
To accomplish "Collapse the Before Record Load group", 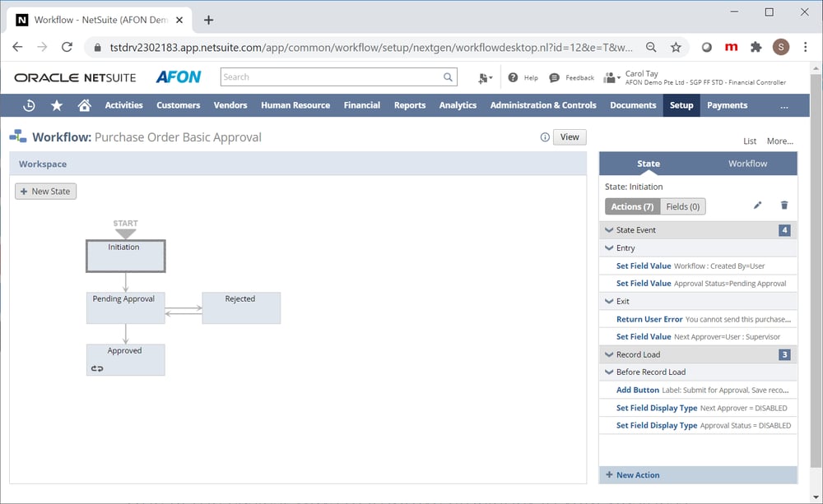I will [609, 372].
